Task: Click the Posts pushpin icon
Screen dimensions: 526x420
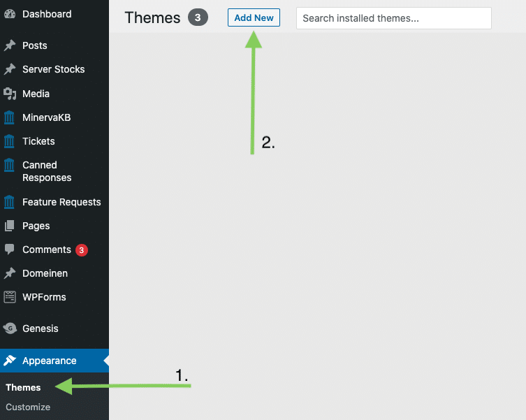Action: click(10, 45)
